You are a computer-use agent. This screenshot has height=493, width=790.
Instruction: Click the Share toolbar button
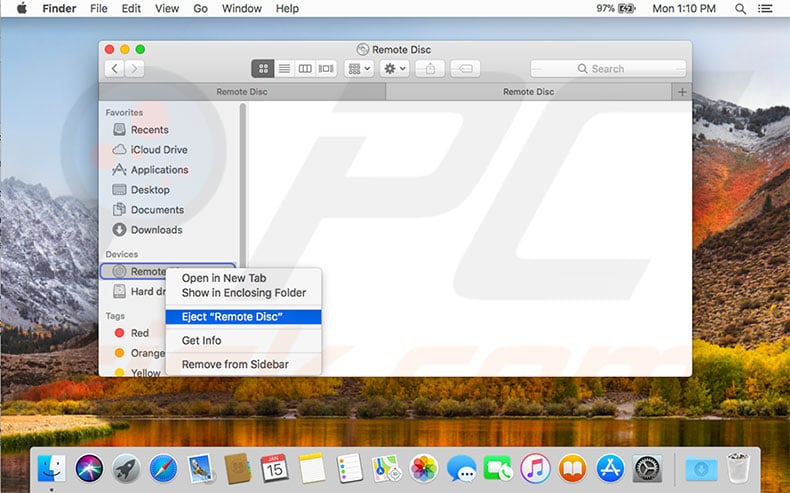coord(430,68)
